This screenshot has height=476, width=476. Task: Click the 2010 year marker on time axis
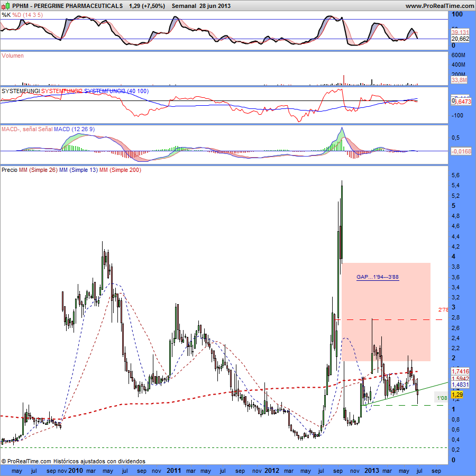(x=75, y=471)
